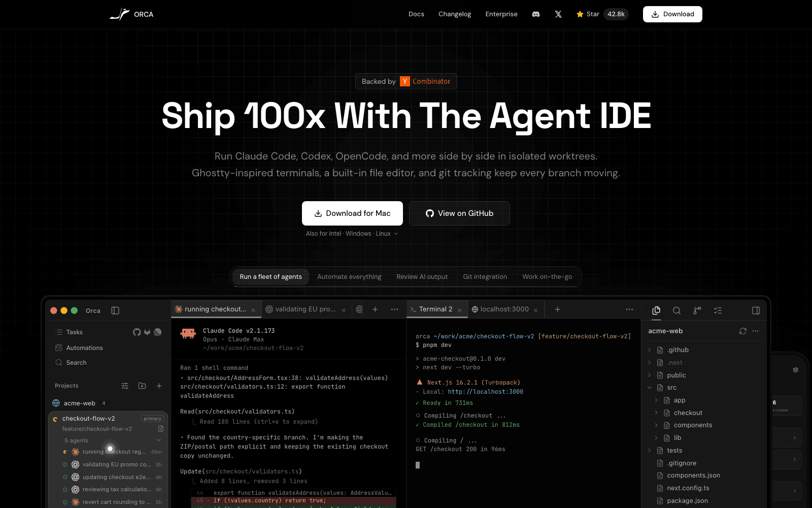Open the package.json file

tap(682, 501)
